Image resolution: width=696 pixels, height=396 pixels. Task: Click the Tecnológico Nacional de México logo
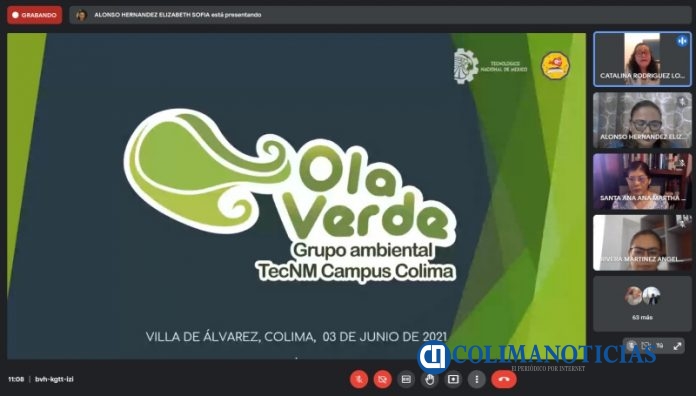pyautogui.click(x=490, y=67)
